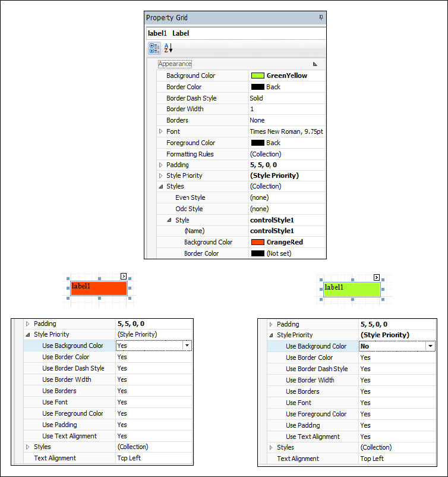The image size is (448, 477).
Task: Select Use Border Width row in right panel
Action: pyautogui.click(x=351, y=380)
